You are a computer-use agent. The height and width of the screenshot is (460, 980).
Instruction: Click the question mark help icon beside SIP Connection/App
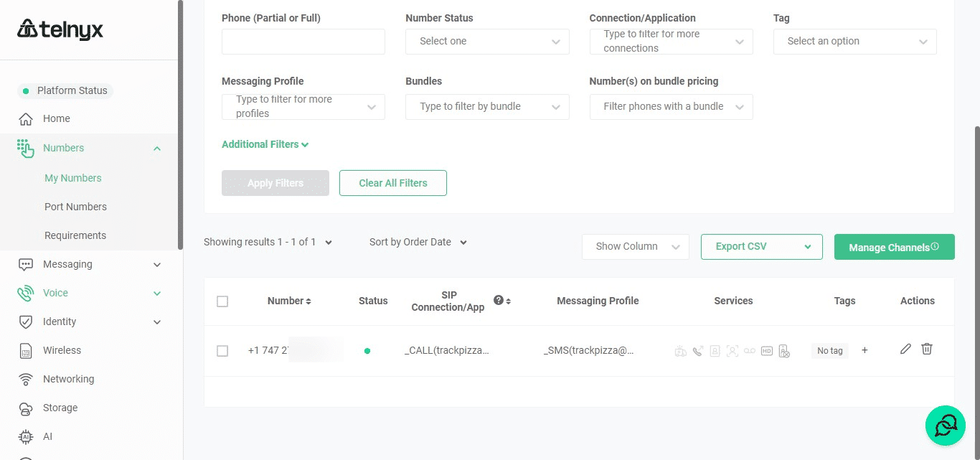point(499,301)
